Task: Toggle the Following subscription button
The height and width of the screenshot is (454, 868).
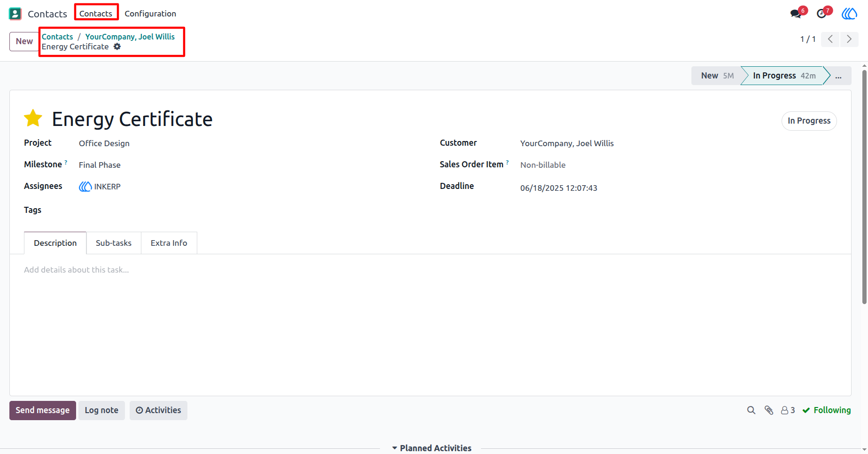Action: (827, 410)
